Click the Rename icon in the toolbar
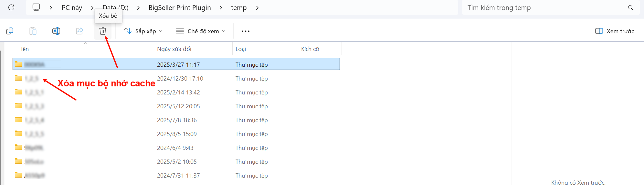 click(56, 31)
